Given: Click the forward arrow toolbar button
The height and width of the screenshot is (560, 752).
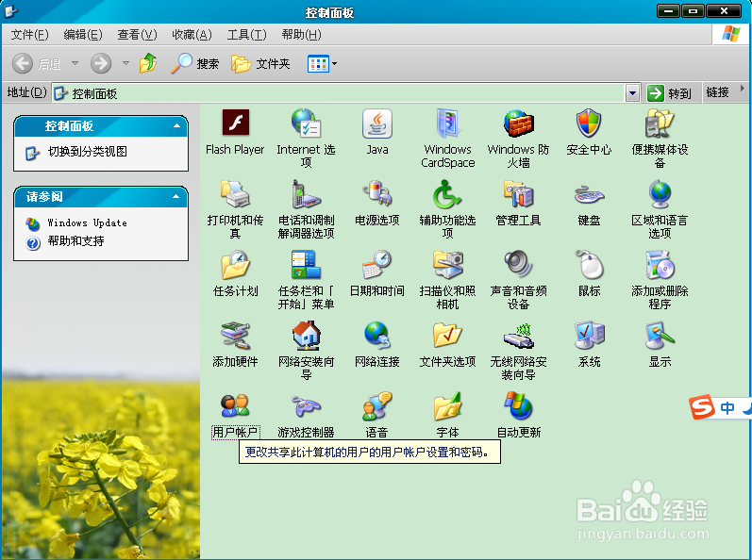Looking at the screenshot, I should [101, 63].
